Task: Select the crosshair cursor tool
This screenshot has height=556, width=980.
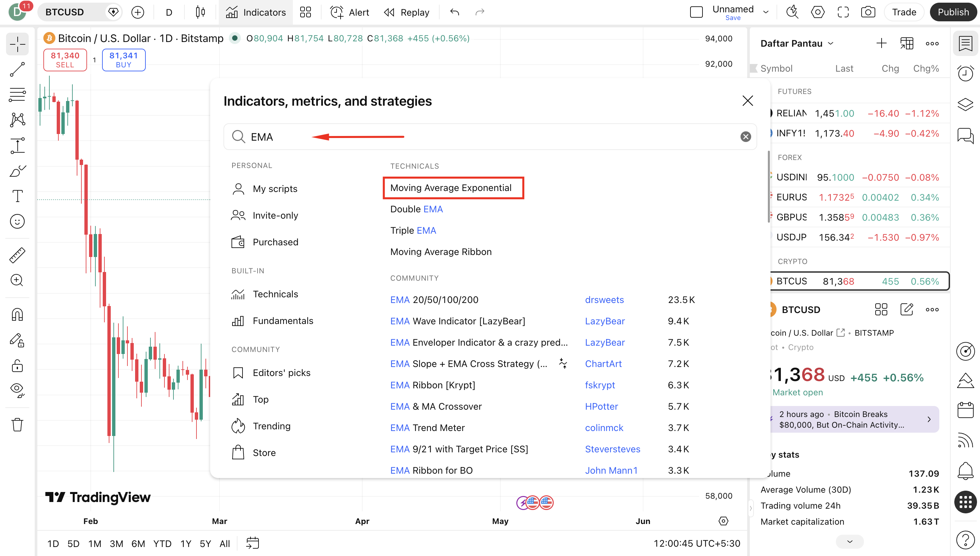Action: click(17, 44)
